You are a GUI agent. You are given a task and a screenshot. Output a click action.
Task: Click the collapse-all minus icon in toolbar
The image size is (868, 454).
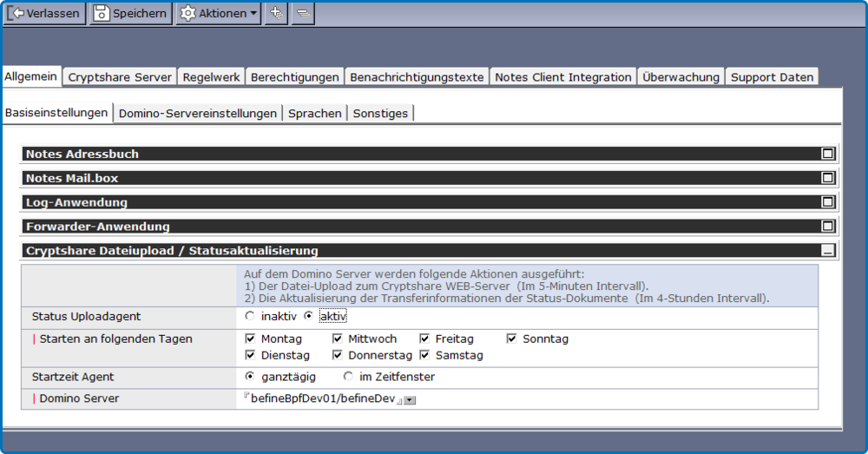pyautogui.click(x=303, y=13)
